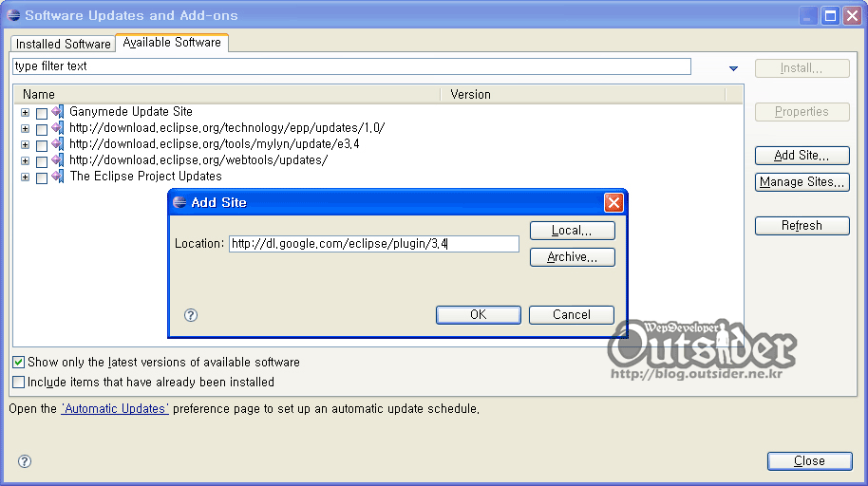Click Eclipse icon in main window title bar
Viewport: 868px width, 486px height.
click(x=14, y=15)
